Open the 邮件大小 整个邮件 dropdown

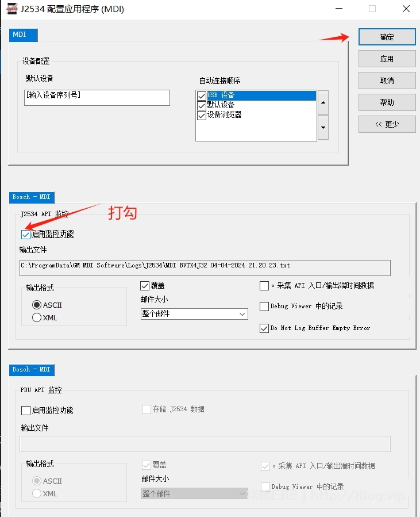point(194,314)
